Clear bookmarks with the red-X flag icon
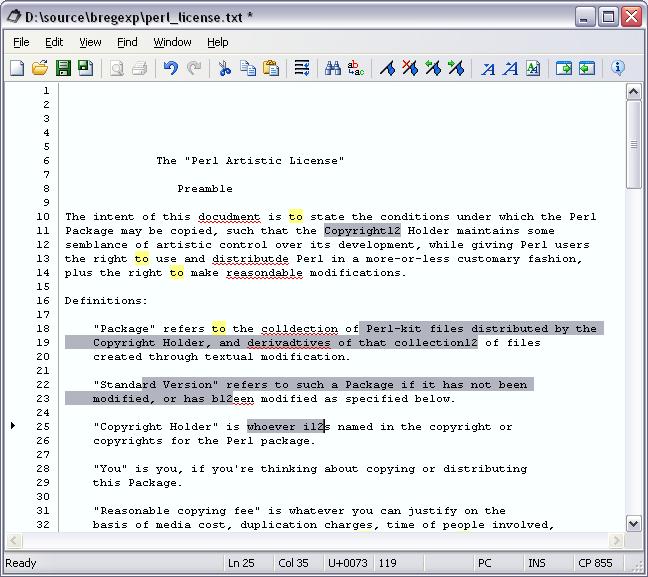The width and height of the screenshot is (648, 577). click(x=410, y=68)
